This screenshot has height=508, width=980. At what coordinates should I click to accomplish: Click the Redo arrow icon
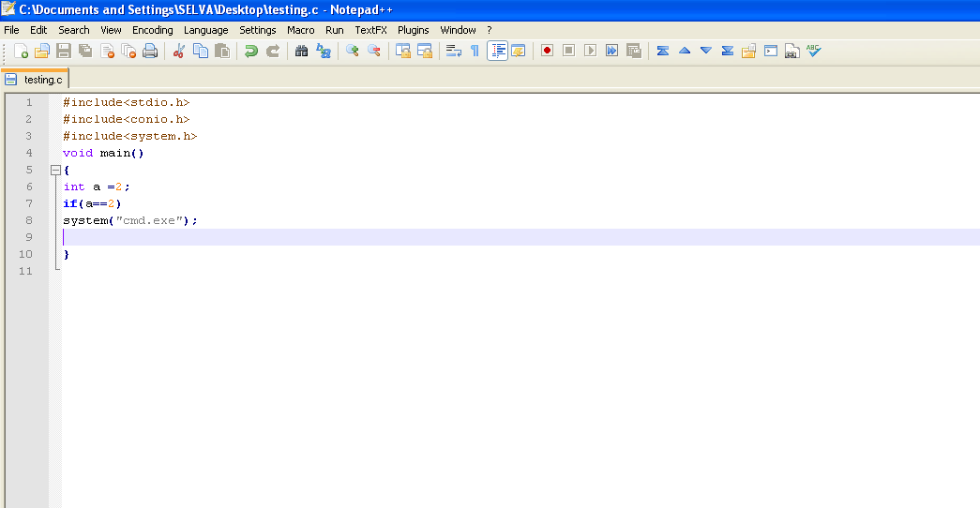click(x=273, y=51)
